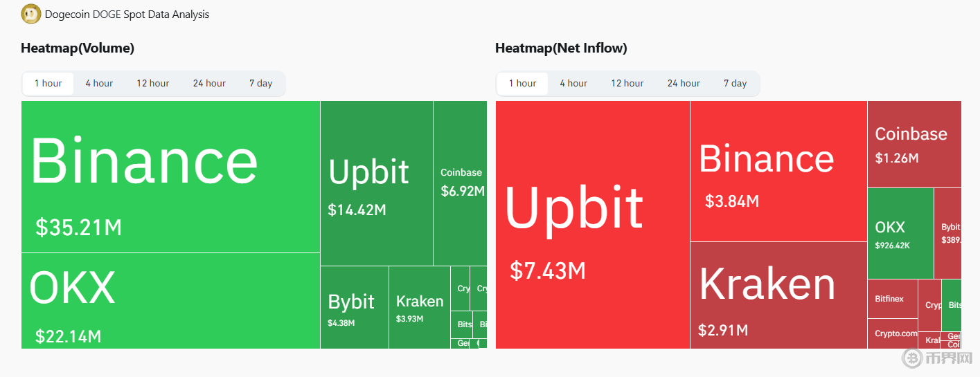The height and width of the screenshot is (377, 980).
Task: Click Binance $35.21M tile in Volume heatmap
Action: point(170,176)
